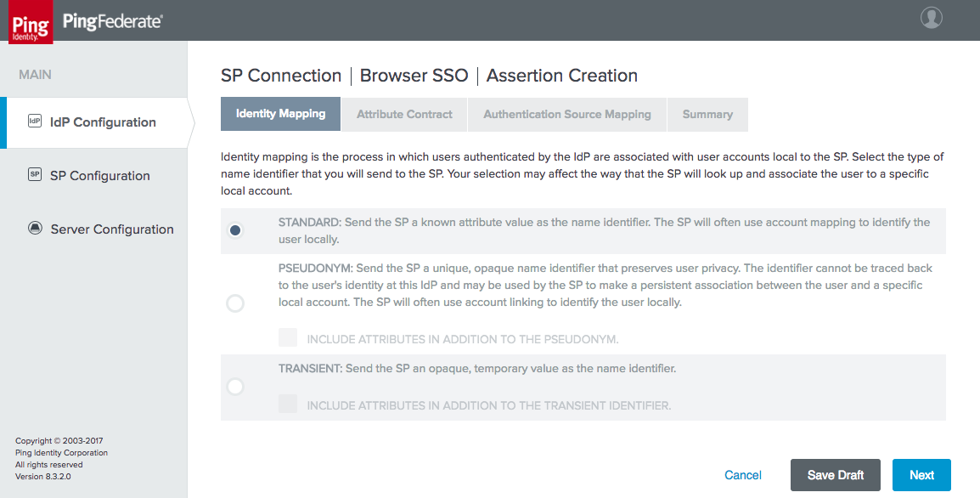Click the Server Configuration sidebar icon

35,229
